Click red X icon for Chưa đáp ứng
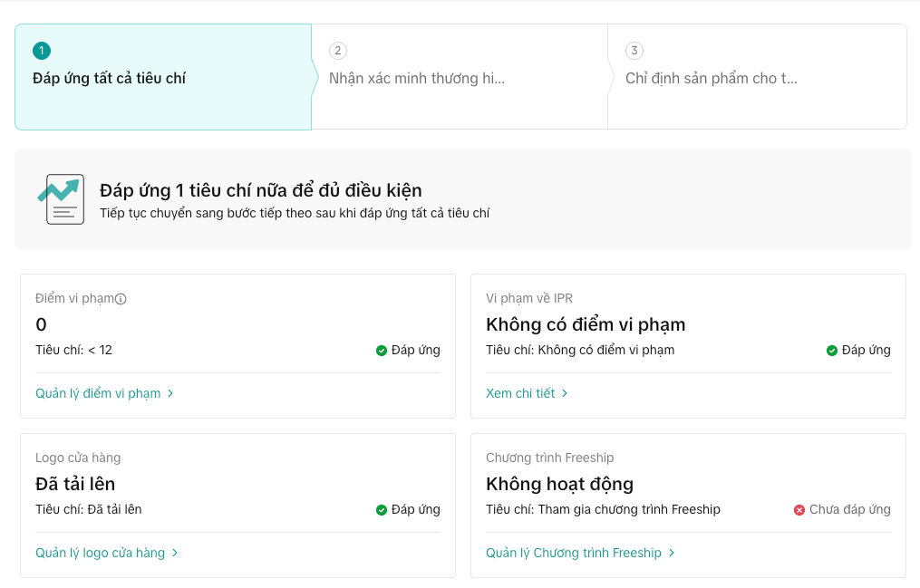The height and width of the screenshot is (588, 920). [799, 510]
